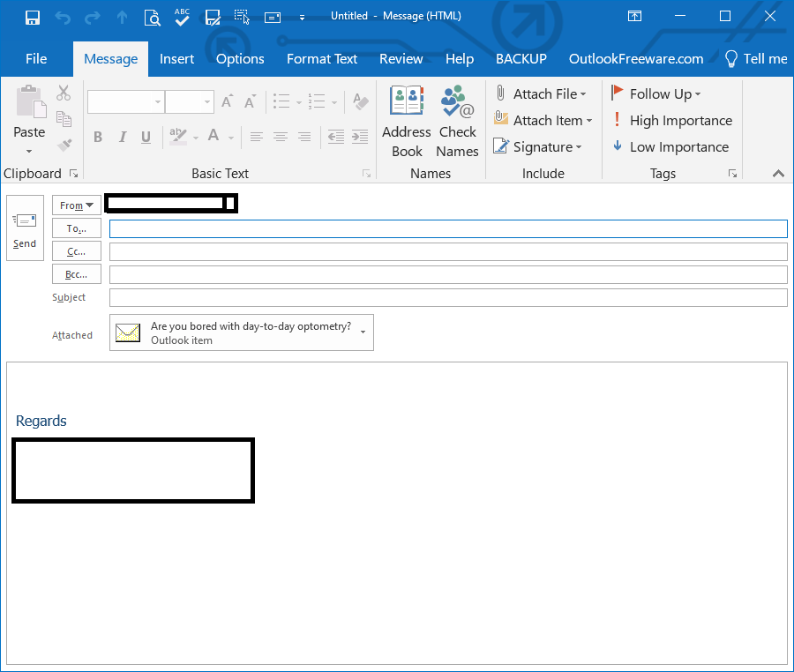Image resolution: width=794 pixels, height=672 pixels.
Task: Click the Send button
Action: click(25, 228)
